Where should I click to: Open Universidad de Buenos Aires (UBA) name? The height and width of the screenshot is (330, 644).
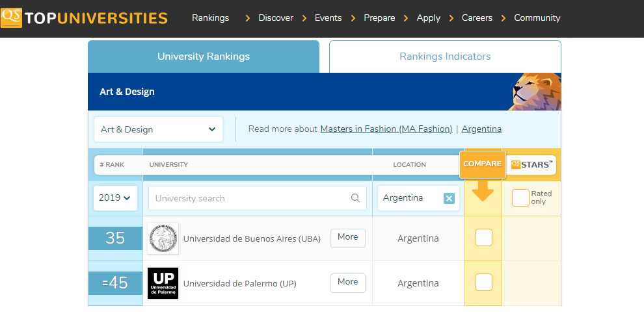click(252, 238)
